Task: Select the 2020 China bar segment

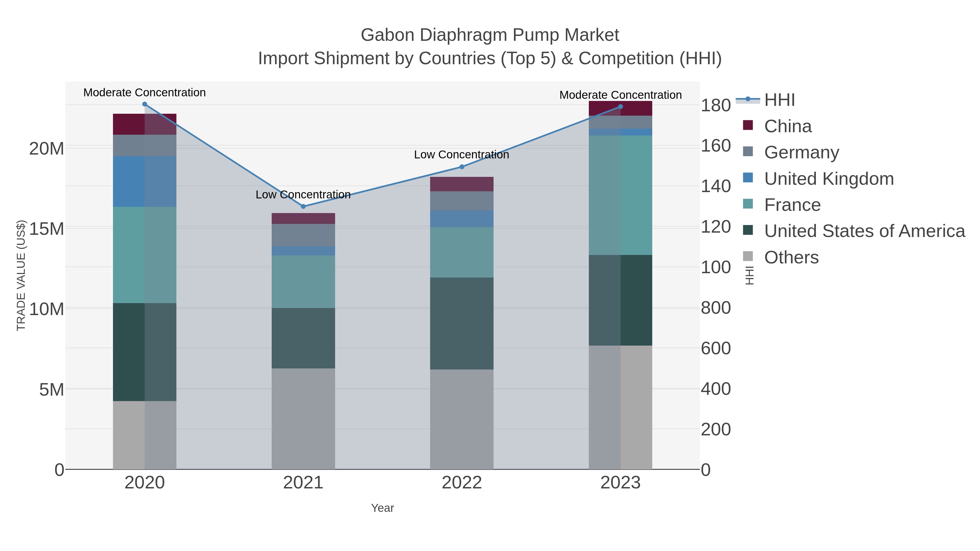Action: 145,124
